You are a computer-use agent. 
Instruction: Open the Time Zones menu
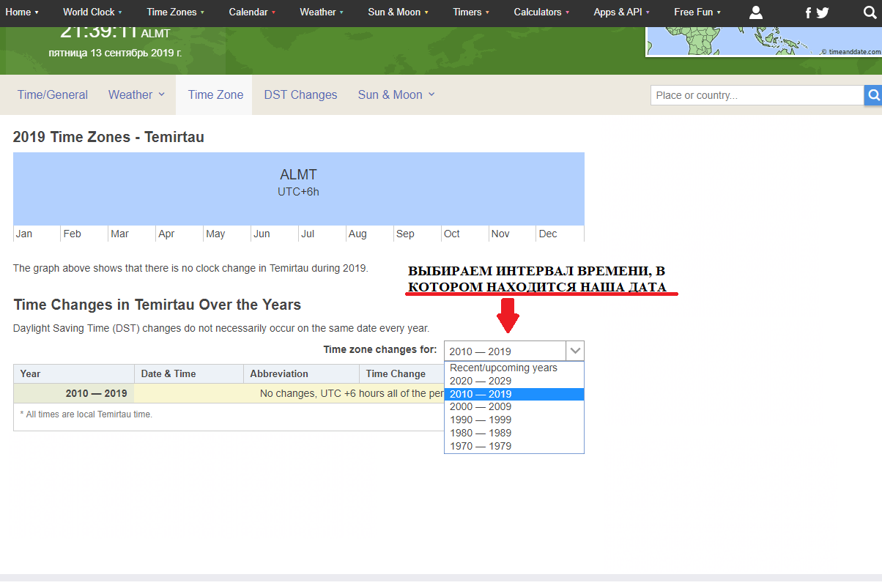[175, 12]
